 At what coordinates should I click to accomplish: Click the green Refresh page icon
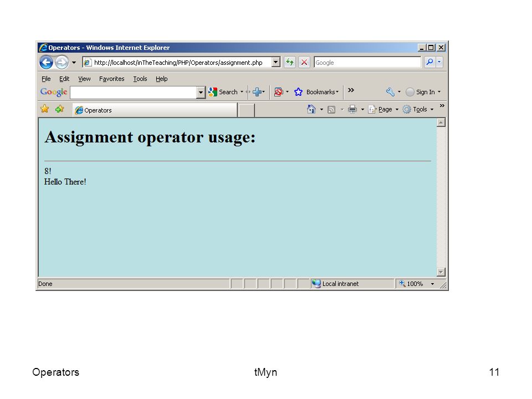tap(289, 62)
